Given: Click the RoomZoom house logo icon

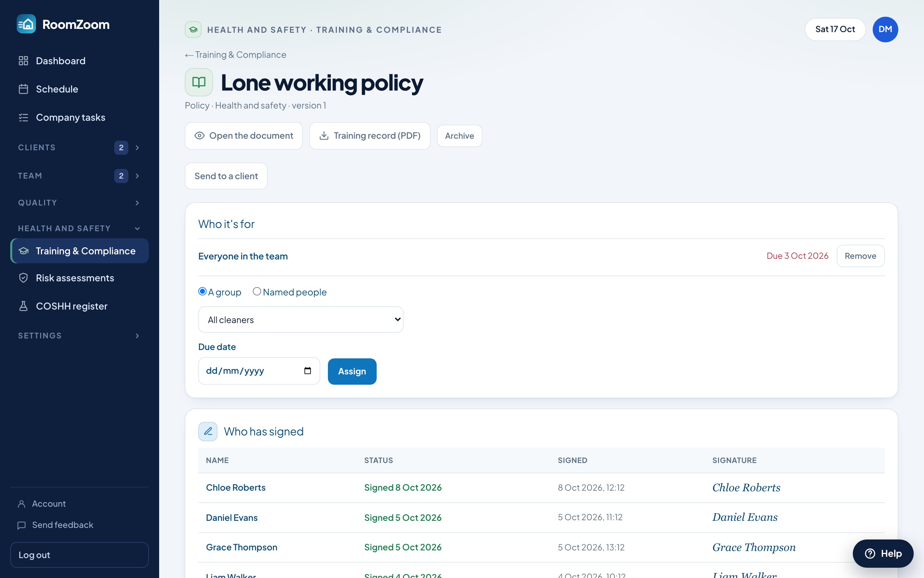Looking at the screenshot, I should click(x=26, y=24).
